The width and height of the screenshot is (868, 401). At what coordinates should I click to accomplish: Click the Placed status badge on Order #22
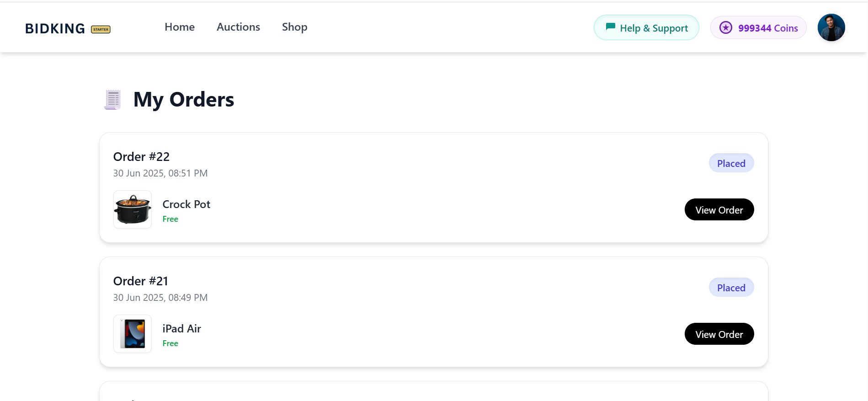pos(731,163)
